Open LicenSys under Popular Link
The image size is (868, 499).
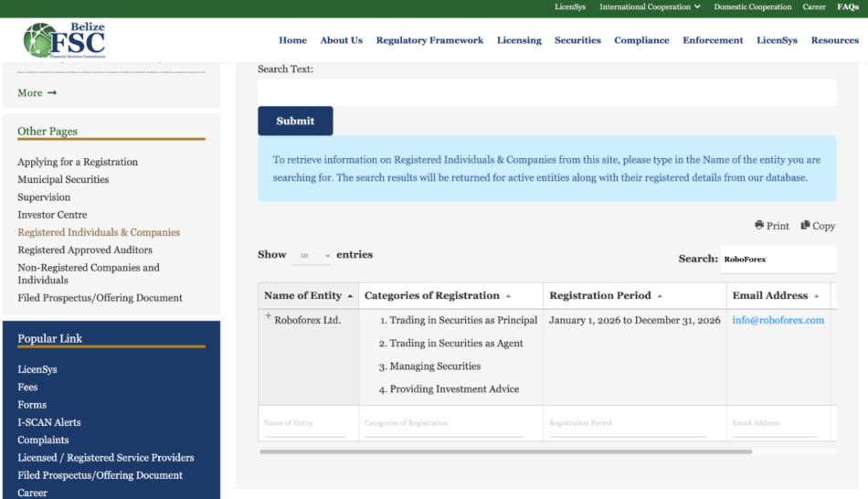[x=37, y=369]
